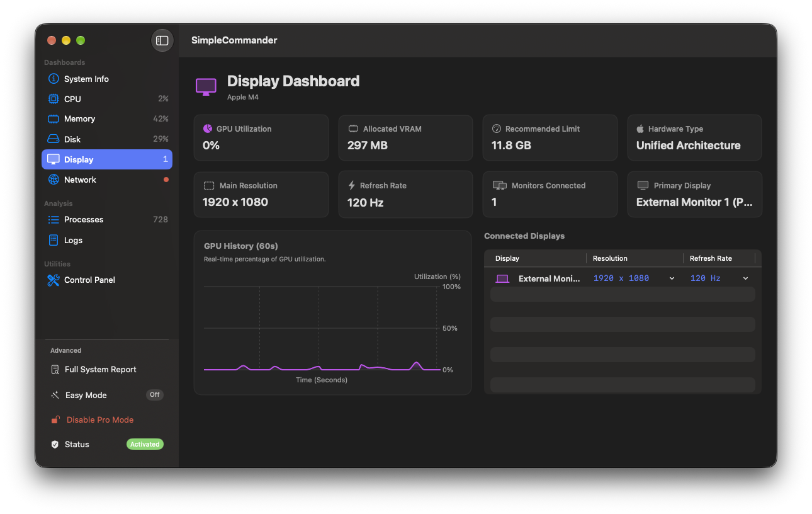Switch to the Memory dashboard

click(x=107, y=119)
